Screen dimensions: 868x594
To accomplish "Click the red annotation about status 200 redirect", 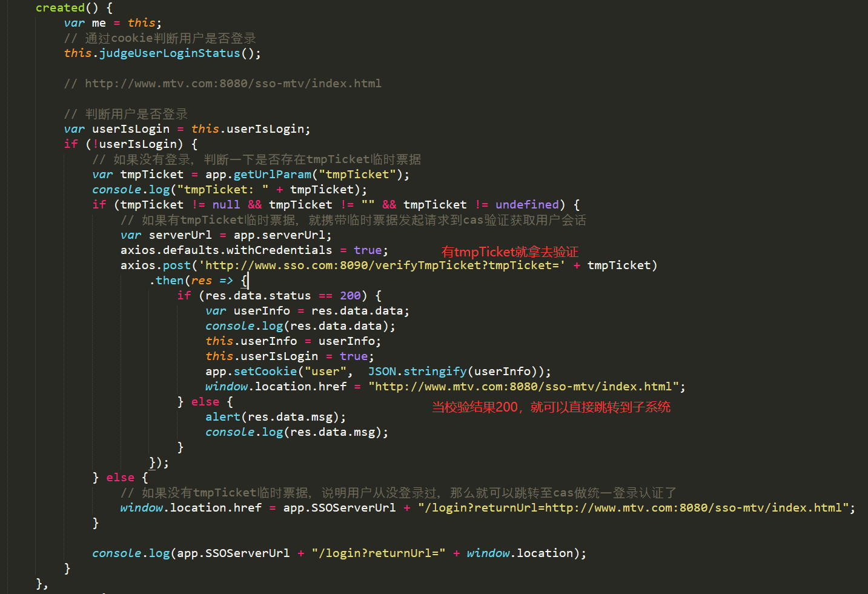I will pos(551,407).
